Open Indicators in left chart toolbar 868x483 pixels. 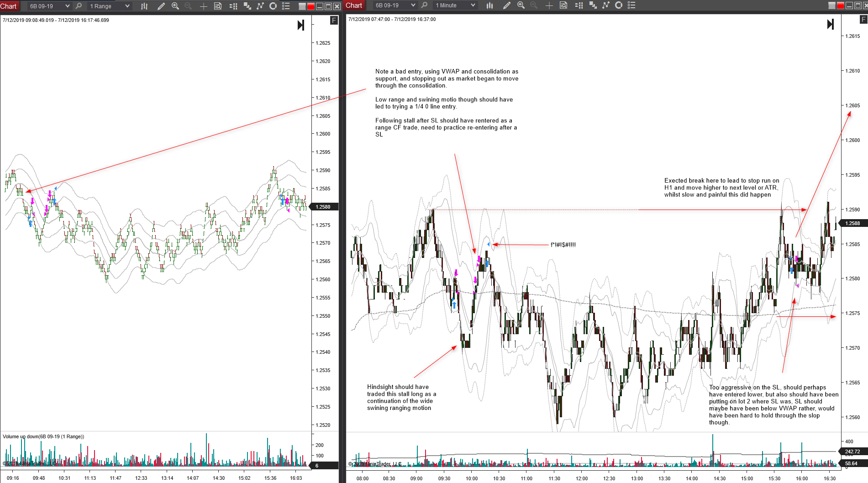coord(260,6)
